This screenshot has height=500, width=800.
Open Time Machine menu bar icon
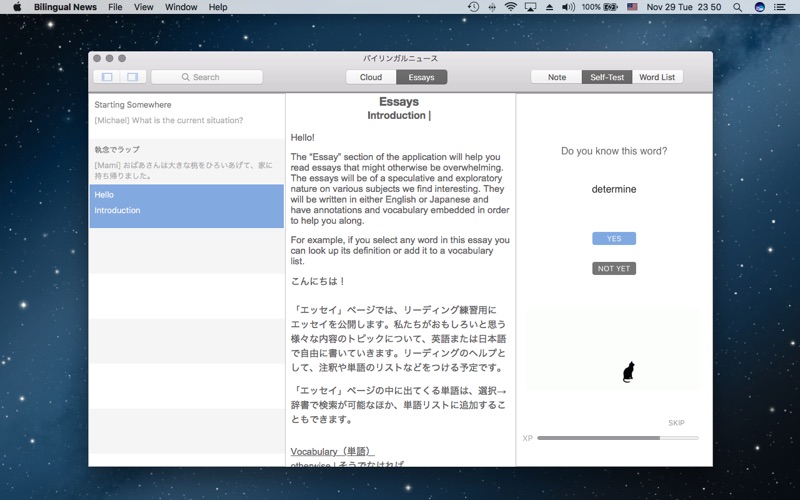473,7
